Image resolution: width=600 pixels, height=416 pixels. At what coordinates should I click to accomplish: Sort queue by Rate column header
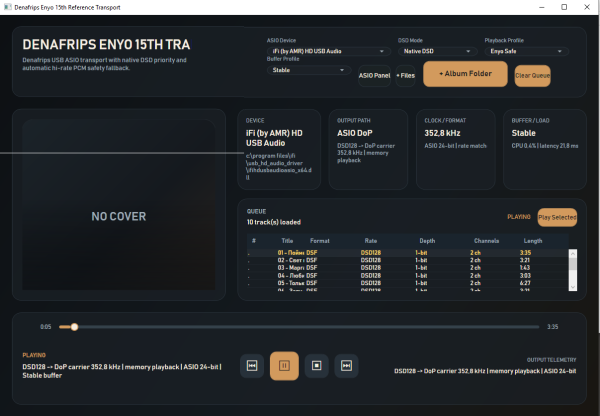pyautogui.click(x=370, y=241)
